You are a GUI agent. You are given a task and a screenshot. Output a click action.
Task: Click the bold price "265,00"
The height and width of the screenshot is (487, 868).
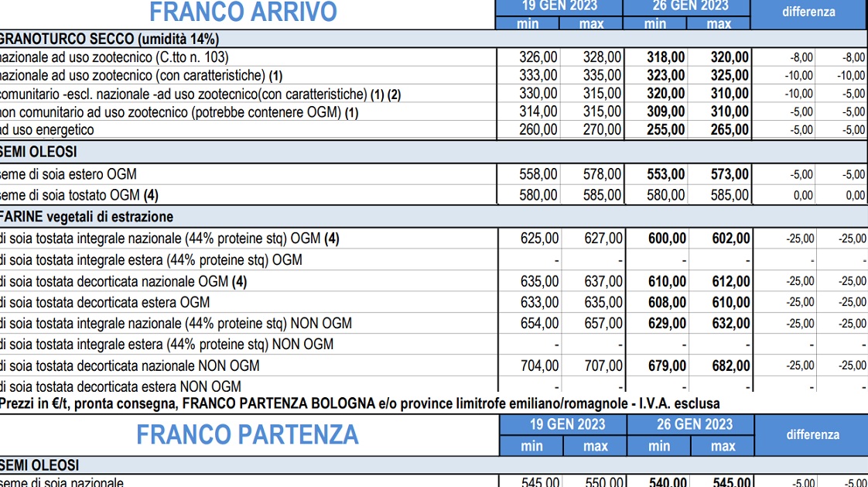730,129
